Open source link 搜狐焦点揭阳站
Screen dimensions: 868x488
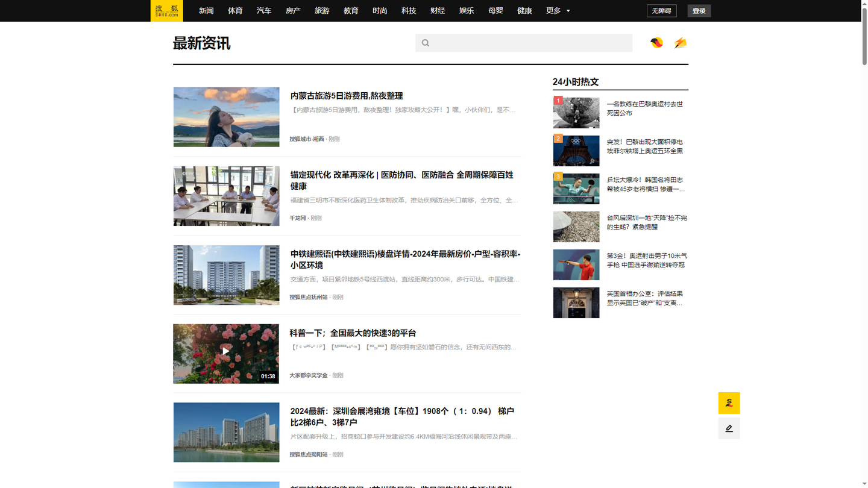coord(309,454)
